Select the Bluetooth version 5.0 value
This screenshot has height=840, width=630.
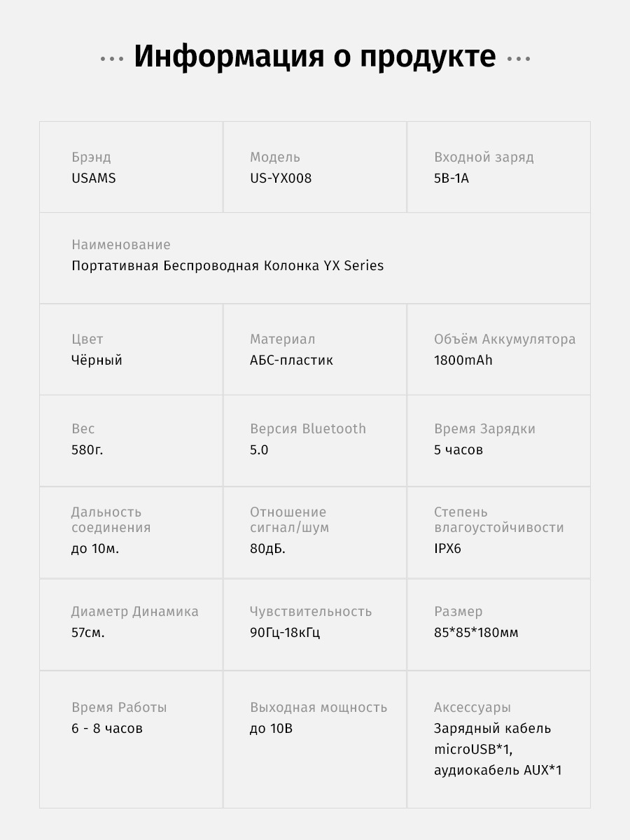coord(259,450)
